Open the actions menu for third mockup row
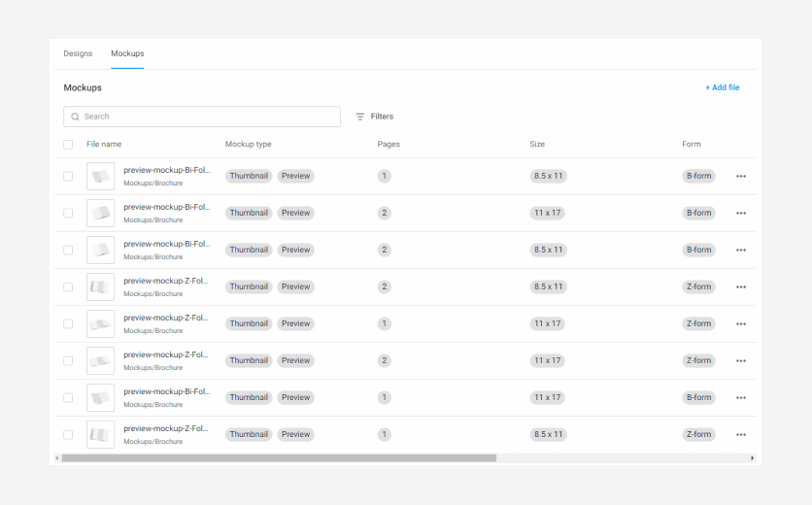The image size is (812, 505). tap(741, 251)
